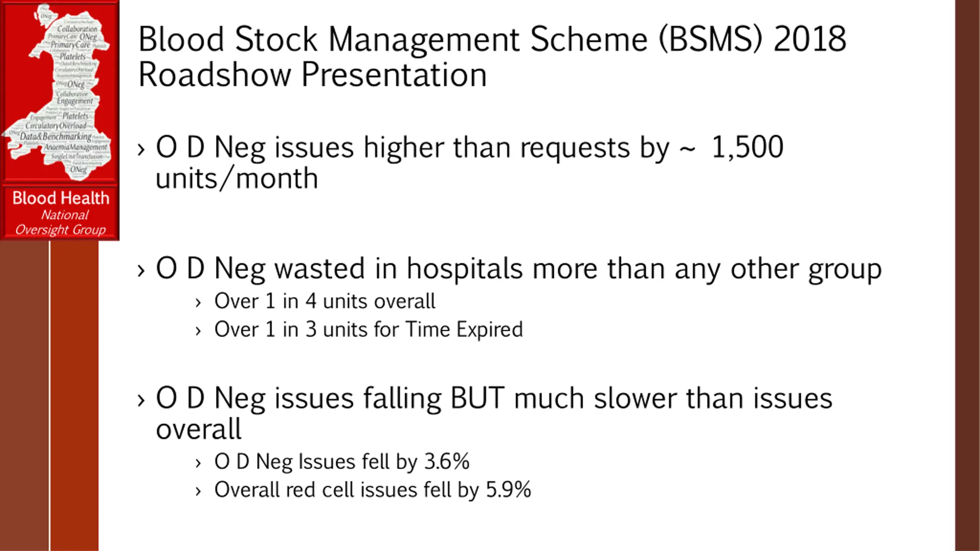Click the sub-bullet arrow before 'O D Neg Issues fell'
980x551 pixels.
198,463
